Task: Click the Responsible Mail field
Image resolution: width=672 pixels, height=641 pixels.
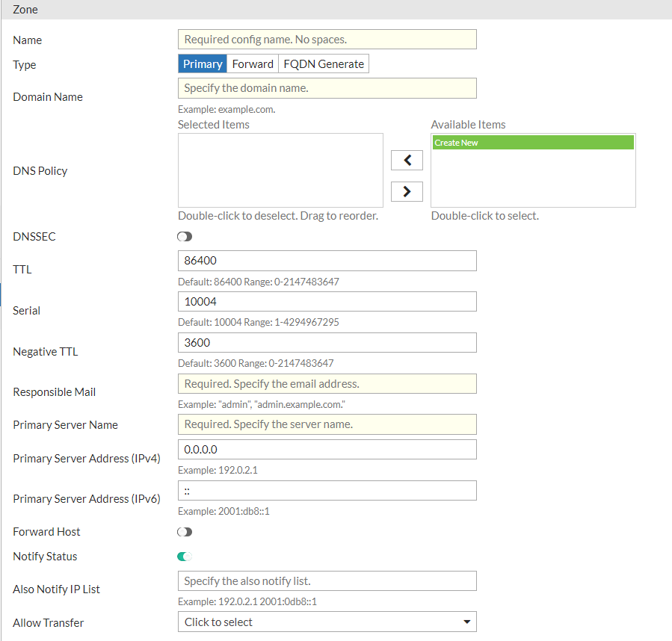Action: [327, 383]
